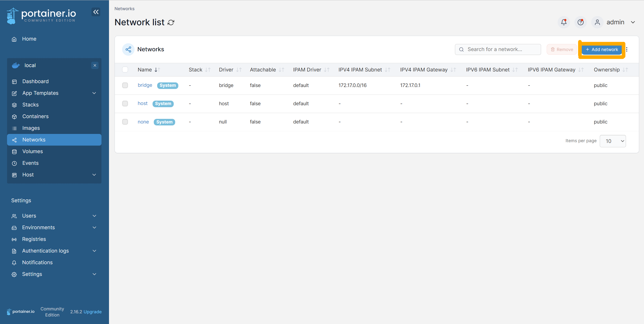Click the Networks share icon in panel header
Image resolution: width=644 pixels, height=324 pixels.
pos(128,49)
